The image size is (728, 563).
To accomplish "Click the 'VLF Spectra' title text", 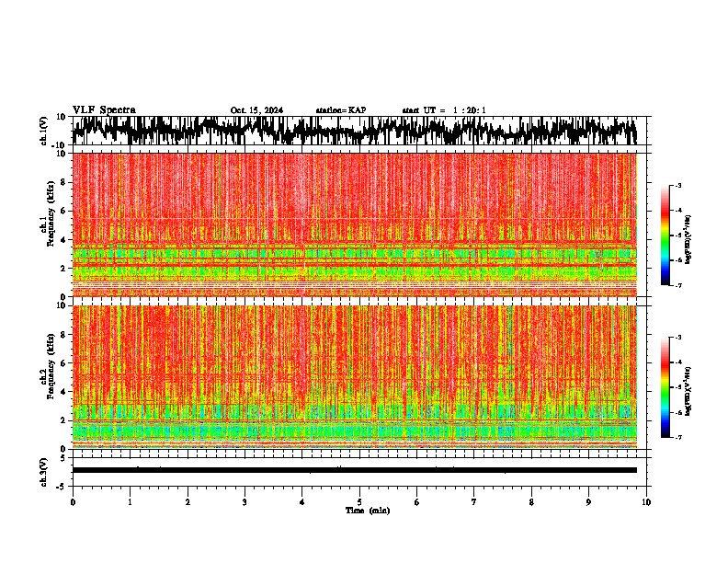I will click(x=104, y=110).
